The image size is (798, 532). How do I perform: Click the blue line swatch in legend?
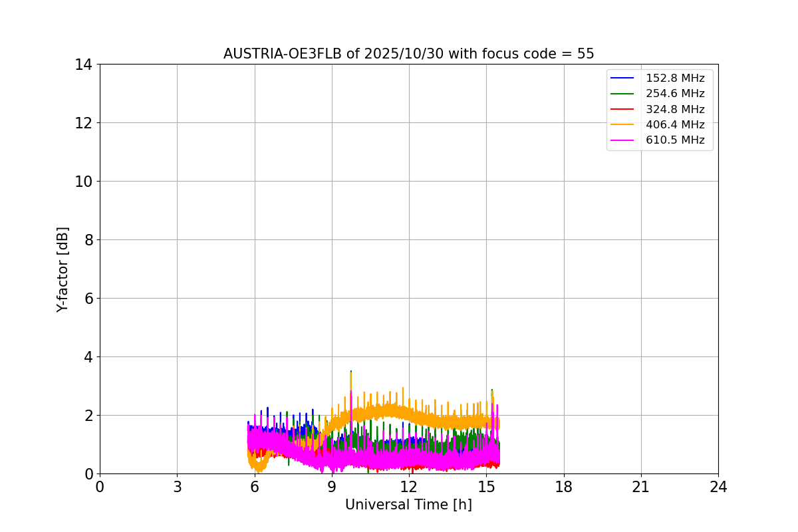[622, 78]
